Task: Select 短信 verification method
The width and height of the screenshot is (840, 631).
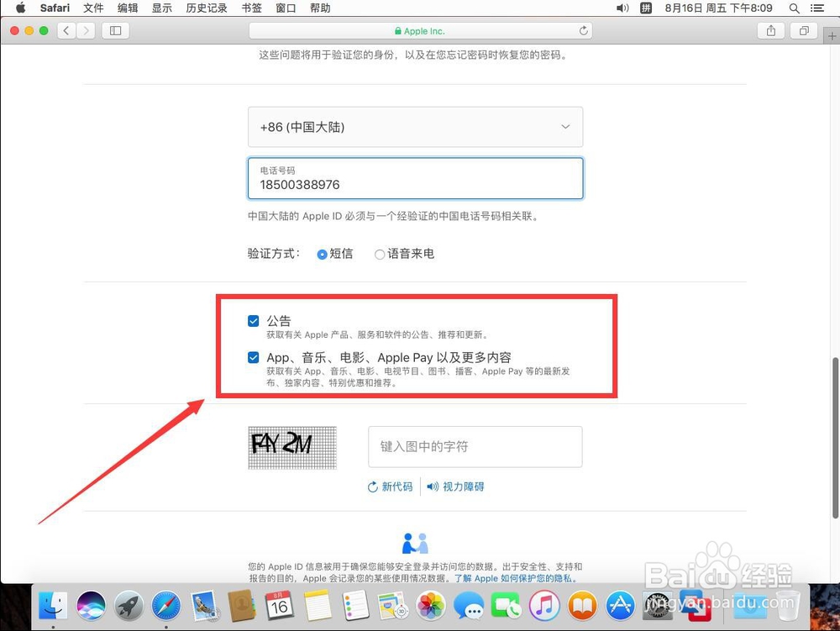Action: pyautogui.click(x=322, y=255)
